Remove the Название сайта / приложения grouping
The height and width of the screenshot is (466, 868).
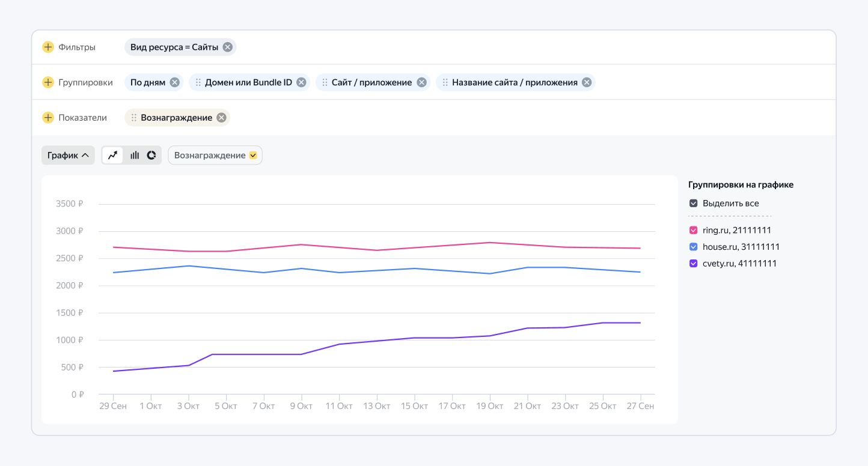(587, 82)
